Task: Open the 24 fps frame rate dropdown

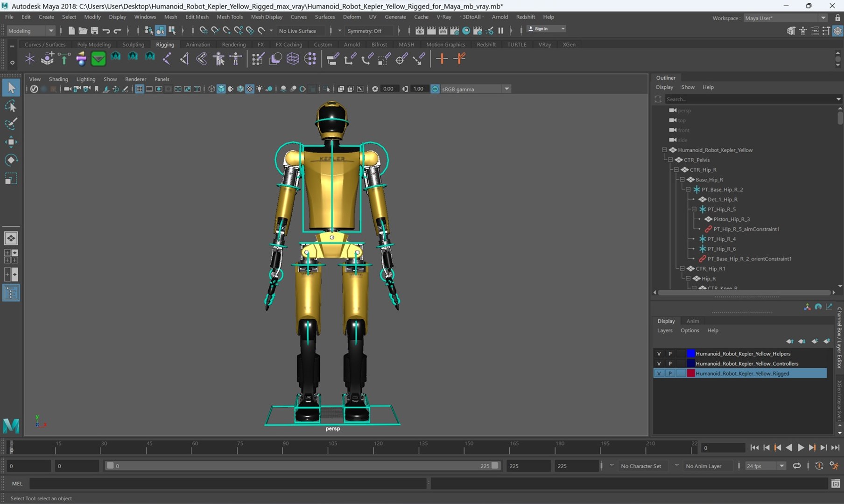Action: [x=765, y=466]
